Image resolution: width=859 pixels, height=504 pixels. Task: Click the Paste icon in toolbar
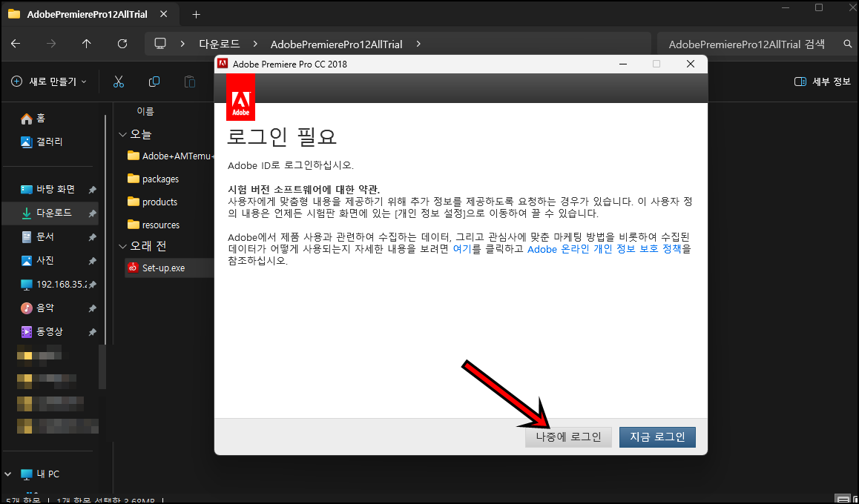190,82
